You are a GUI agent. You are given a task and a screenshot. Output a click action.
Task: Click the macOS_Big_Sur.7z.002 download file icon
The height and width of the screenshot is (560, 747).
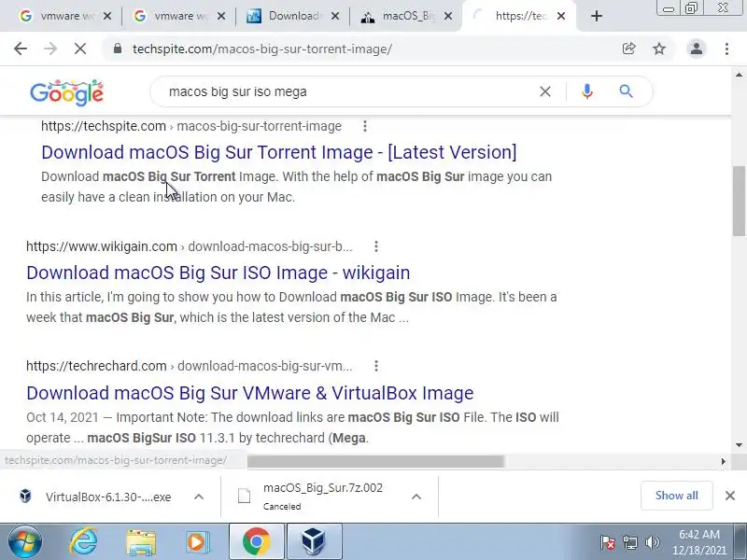[x=244, y=497]
